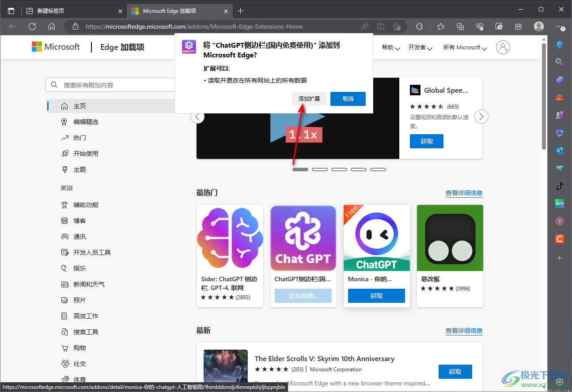Click 查看详细信息 link beside 最热门

(x=464, y=193)
